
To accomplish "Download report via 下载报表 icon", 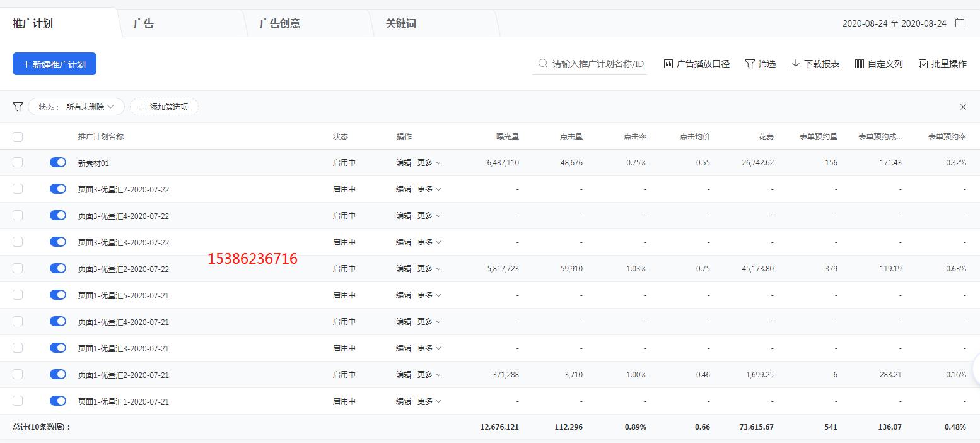I will click(796, 64).
